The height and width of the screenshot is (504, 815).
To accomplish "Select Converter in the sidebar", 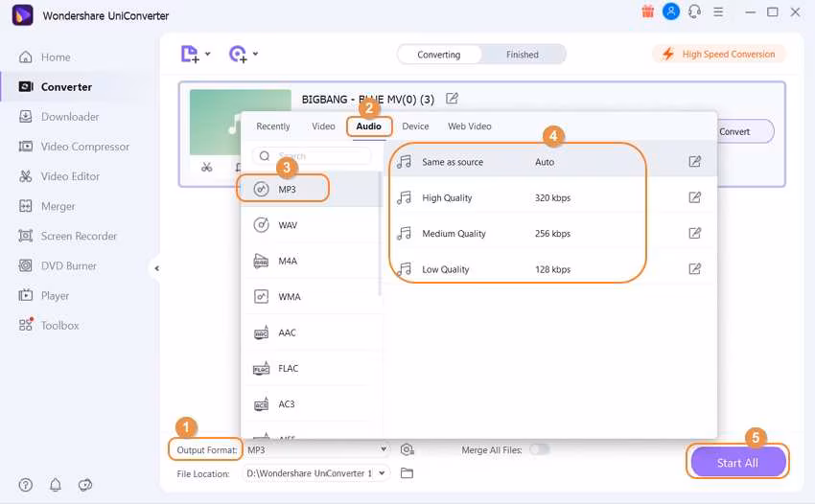I will pyautogui.click(x=55, y=87).
